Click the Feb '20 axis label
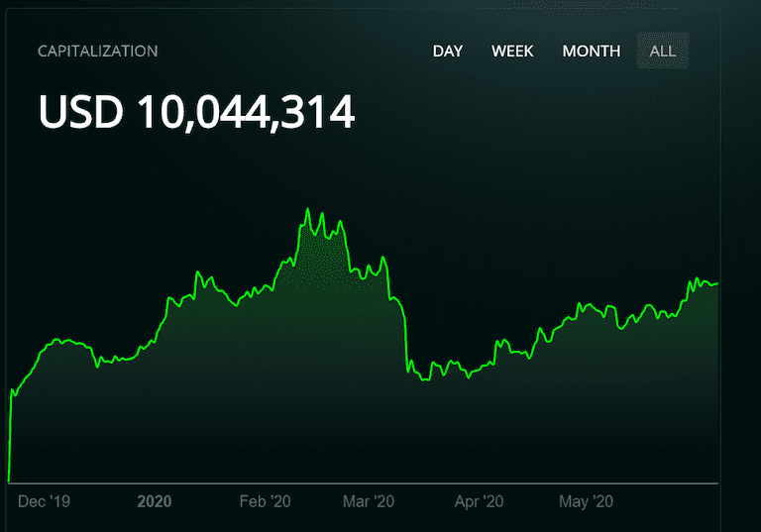Screen dimensions: 761x532 [265, 501]
